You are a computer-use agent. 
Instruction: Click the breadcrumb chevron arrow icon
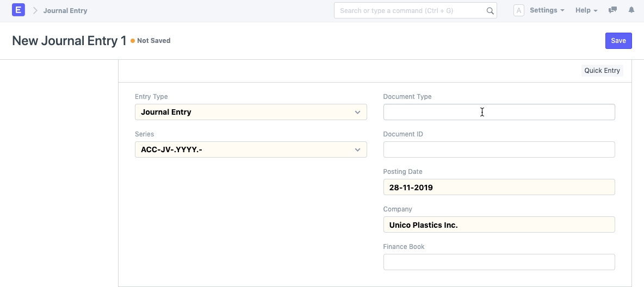pyautogui.click(x=35, y=10)
